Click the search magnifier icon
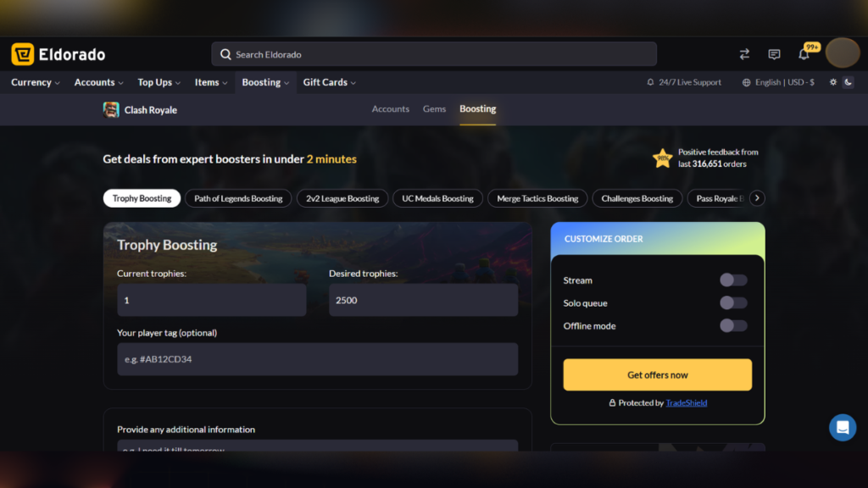 [225, 54]
